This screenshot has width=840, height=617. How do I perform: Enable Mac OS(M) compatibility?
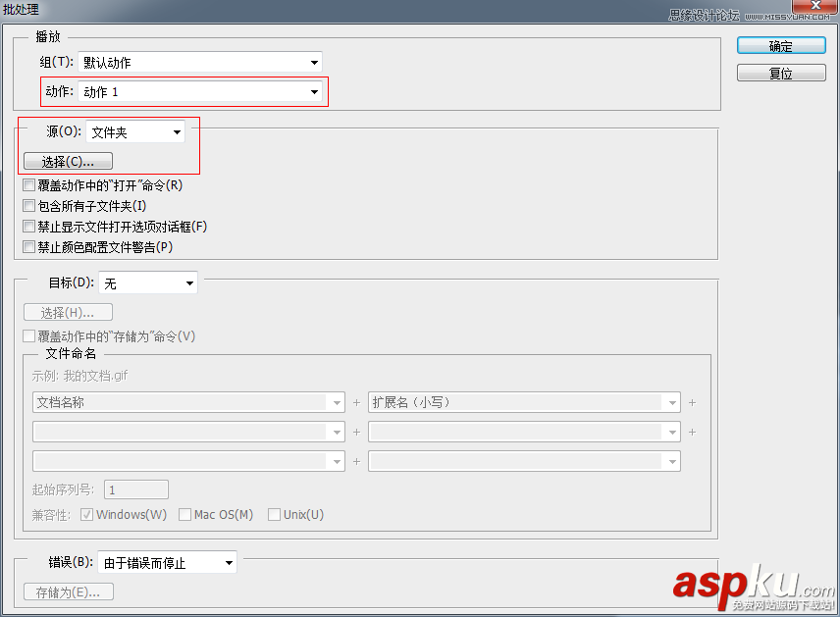tap(184, 514)
